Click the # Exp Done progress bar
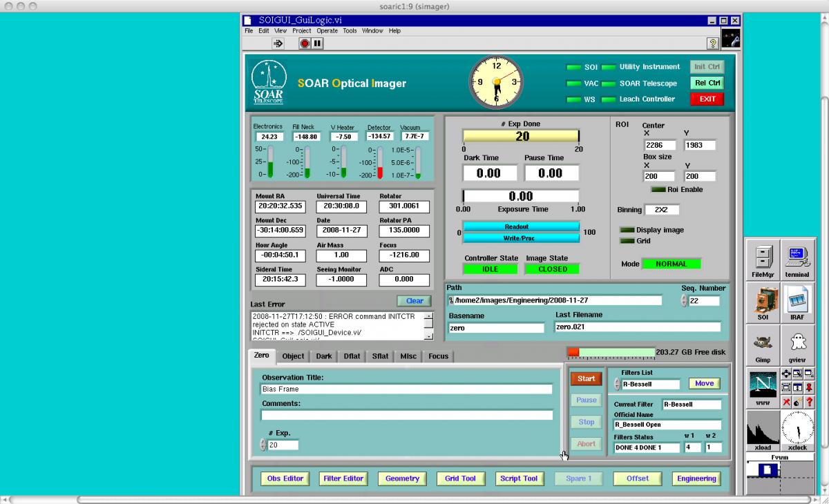Screen dimensions: 829x504 521,137
